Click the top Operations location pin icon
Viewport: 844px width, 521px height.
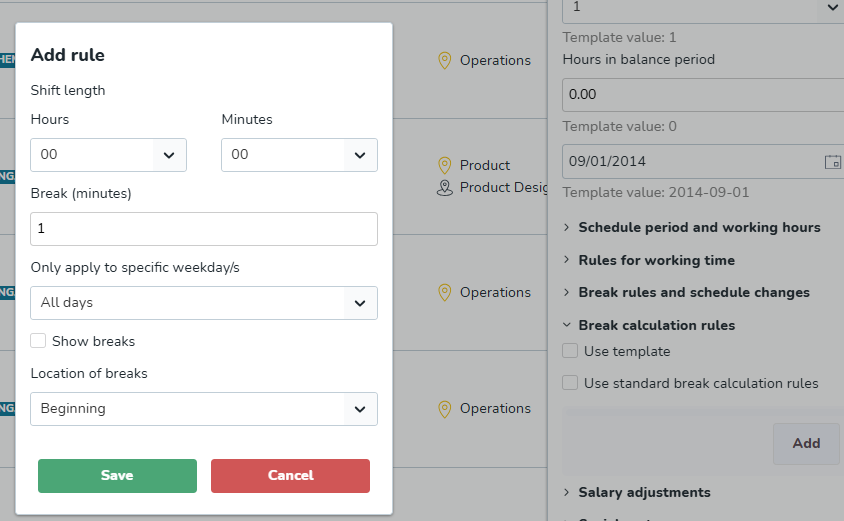[445, 61]
